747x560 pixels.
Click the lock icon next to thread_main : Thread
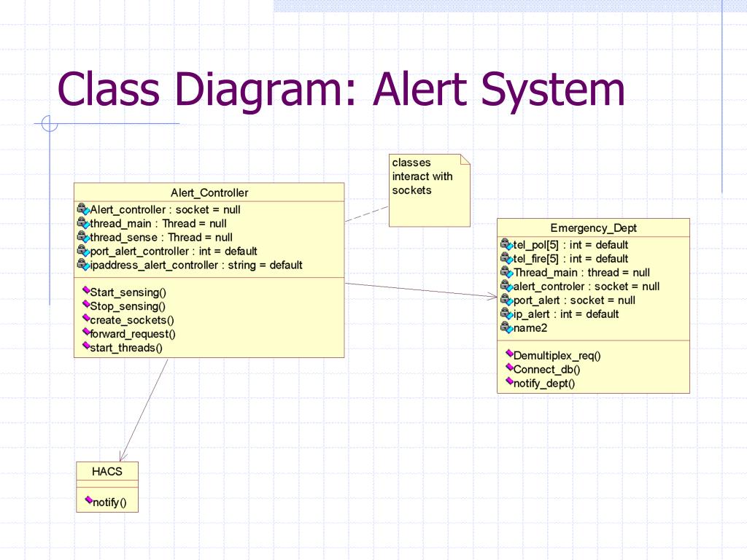point(83,223)
